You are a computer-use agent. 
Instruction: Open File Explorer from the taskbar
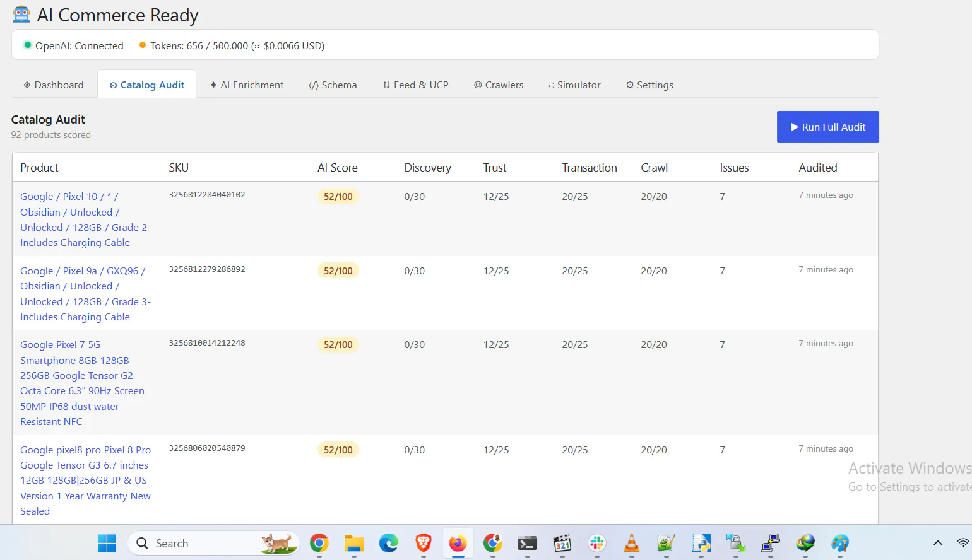point(354,543)
